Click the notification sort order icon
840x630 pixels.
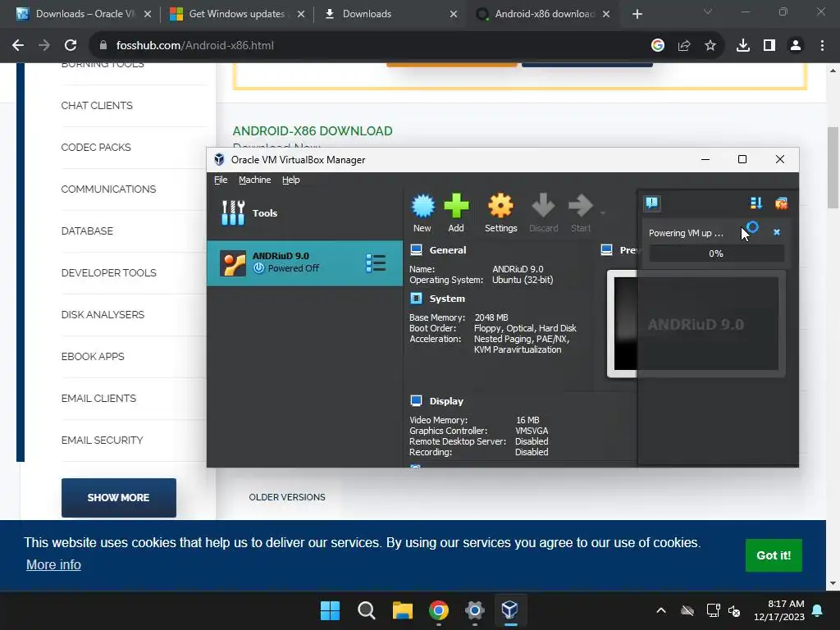[756, 203]
